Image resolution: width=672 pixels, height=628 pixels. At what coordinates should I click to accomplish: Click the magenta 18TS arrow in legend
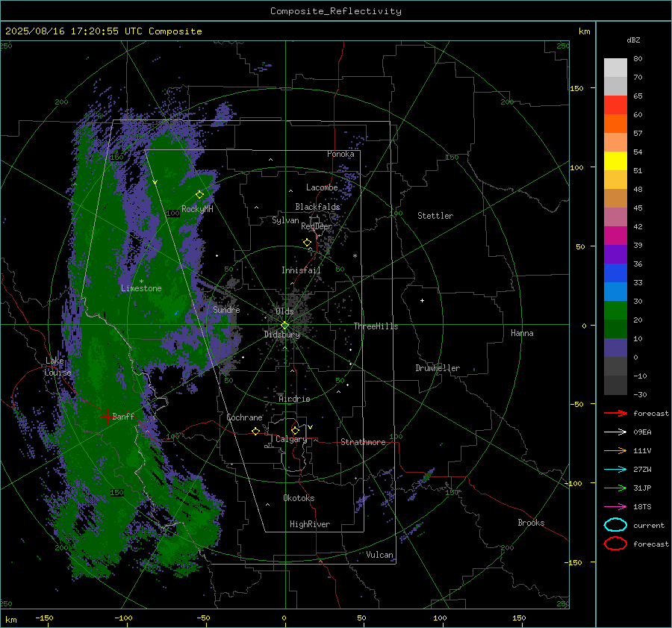615,507
